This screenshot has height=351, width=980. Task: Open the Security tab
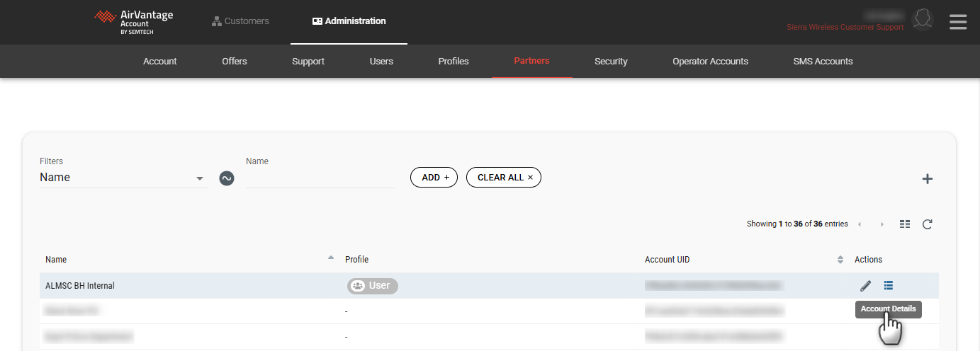pos(611,62)
